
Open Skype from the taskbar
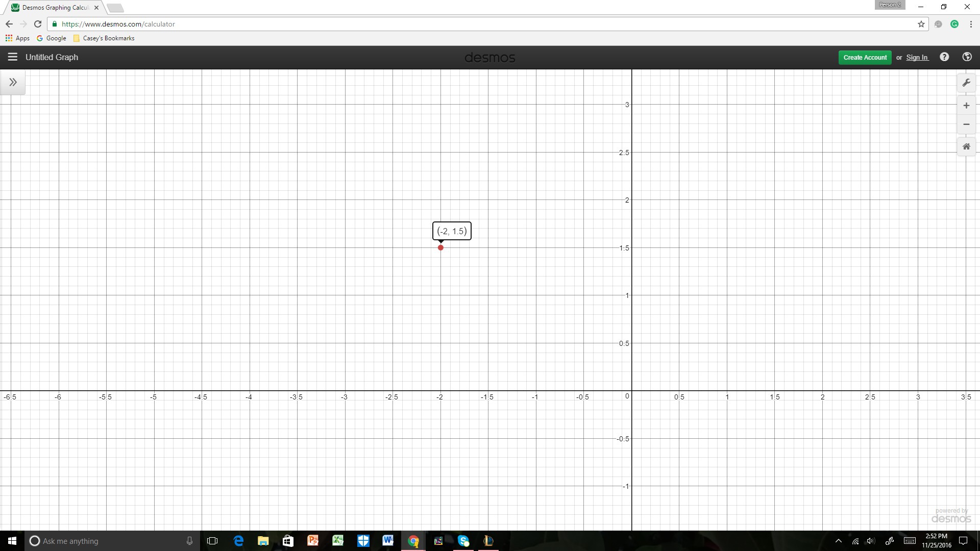(463, 541)
